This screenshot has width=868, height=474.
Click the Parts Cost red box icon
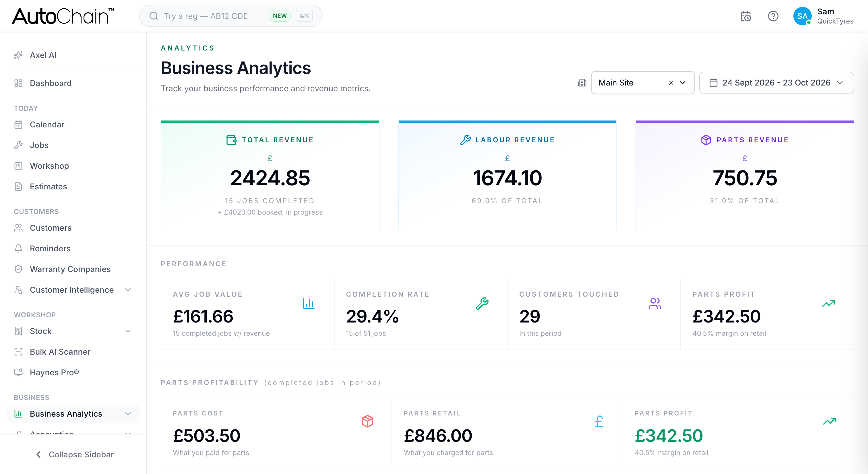367,421
